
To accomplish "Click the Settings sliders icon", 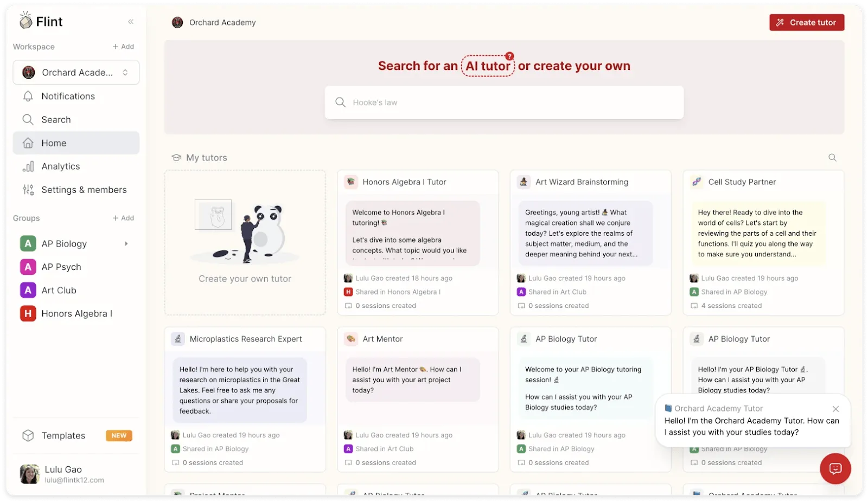I will (28, 190).
